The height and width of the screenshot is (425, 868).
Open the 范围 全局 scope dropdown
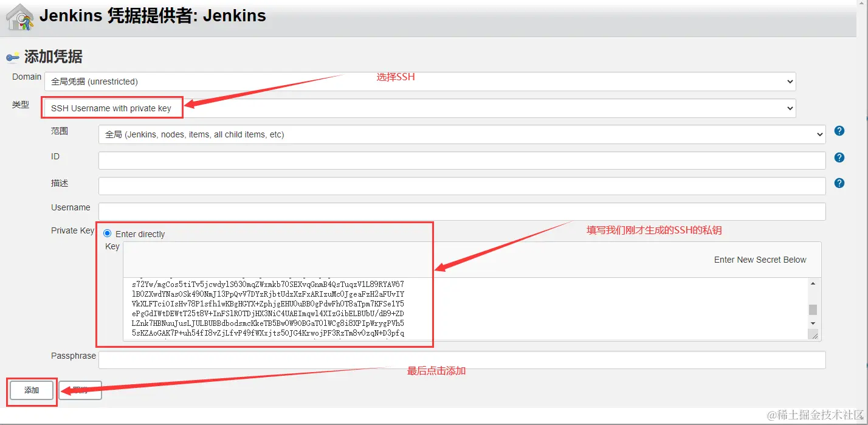(x=462, y=134)
